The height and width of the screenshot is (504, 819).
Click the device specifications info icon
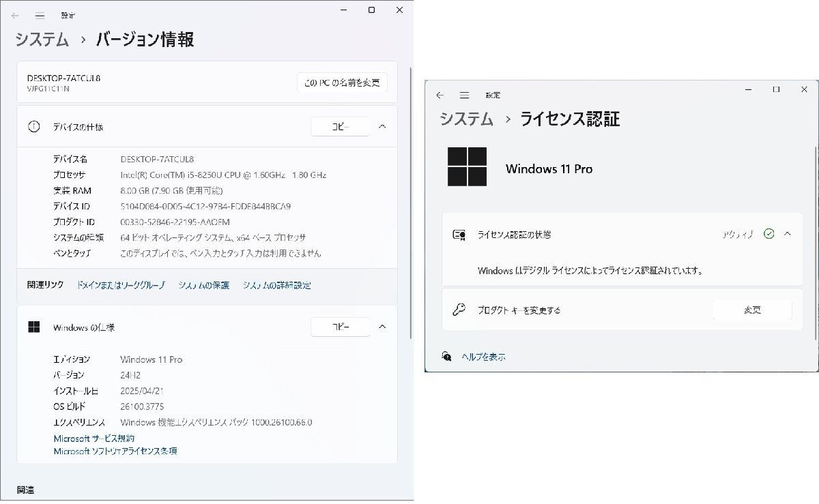tap(35, 127)
